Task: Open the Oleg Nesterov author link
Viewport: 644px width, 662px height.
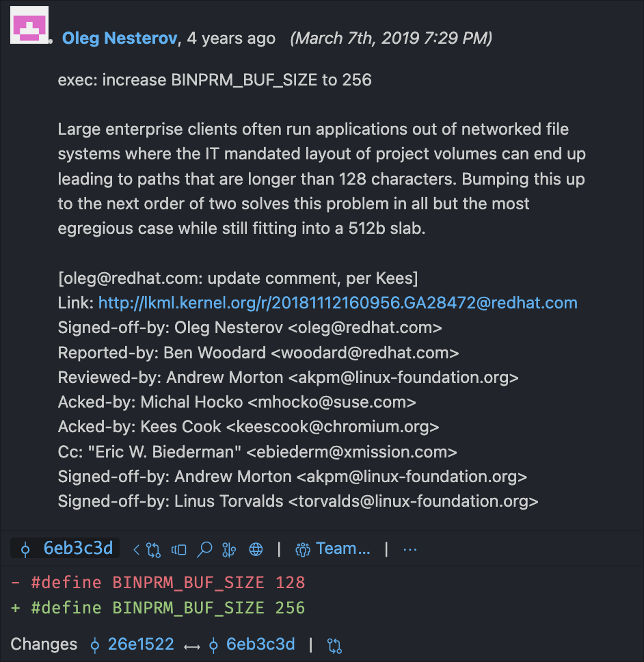Action: click(x=119, y=38)
